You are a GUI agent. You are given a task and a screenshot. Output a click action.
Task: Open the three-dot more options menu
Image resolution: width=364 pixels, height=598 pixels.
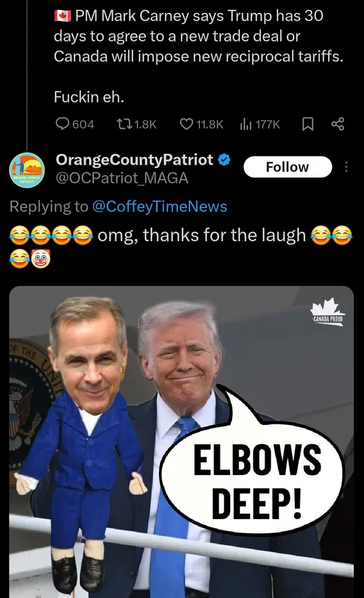pyautogui.click(x=346, y=167)
